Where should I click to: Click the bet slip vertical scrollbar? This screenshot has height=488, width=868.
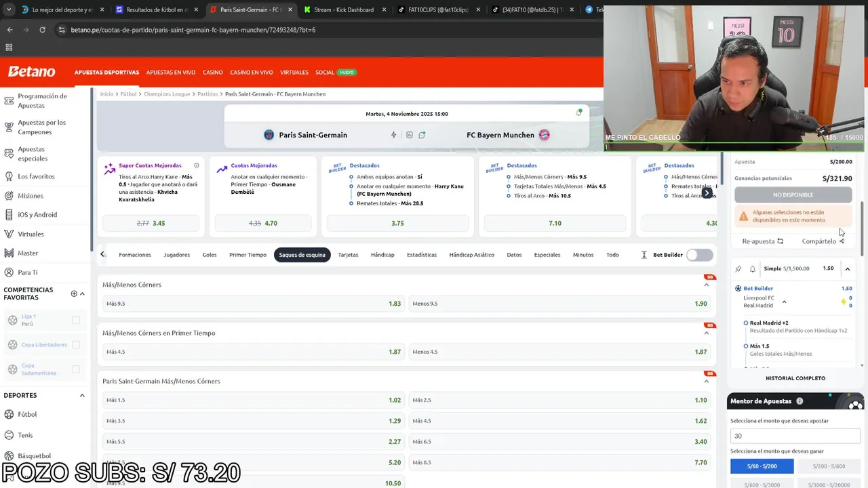[863, 229]
